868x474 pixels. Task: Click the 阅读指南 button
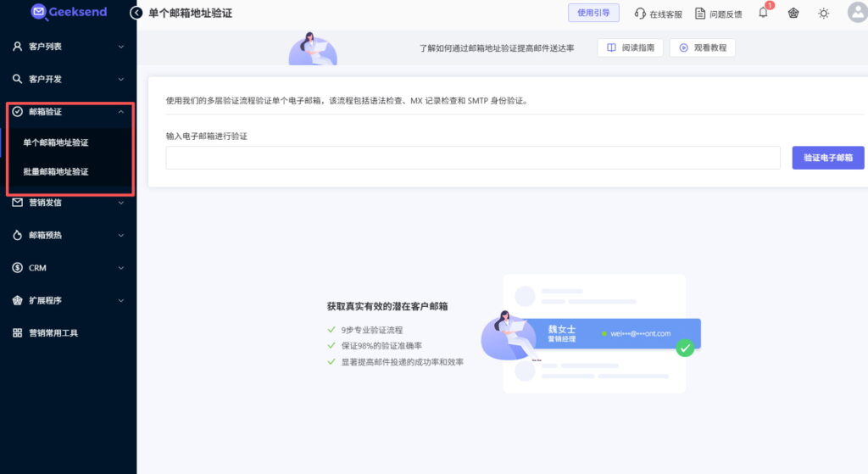631,47
